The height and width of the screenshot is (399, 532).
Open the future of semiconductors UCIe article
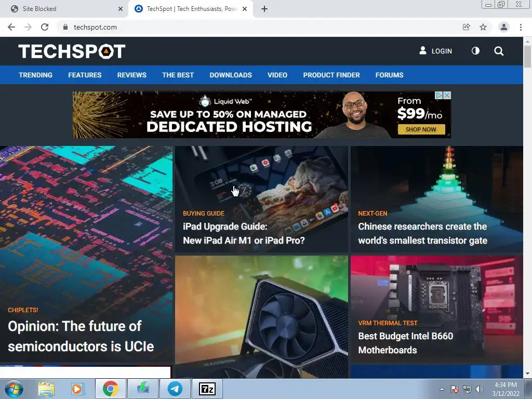[81, 336]
